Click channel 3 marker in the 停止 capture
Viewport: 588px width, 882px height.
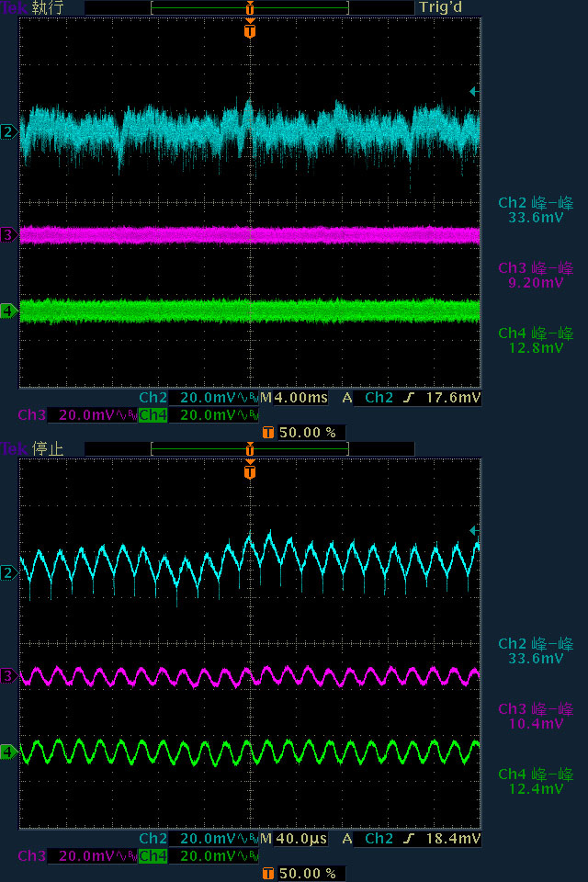8,675
